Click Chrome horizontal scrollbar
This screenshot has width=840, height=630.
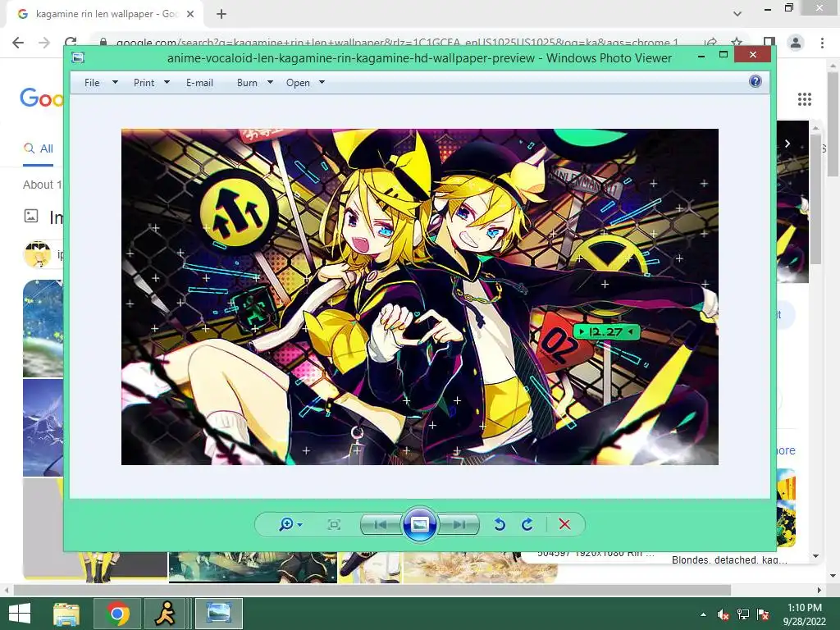[x=372, y=590]
